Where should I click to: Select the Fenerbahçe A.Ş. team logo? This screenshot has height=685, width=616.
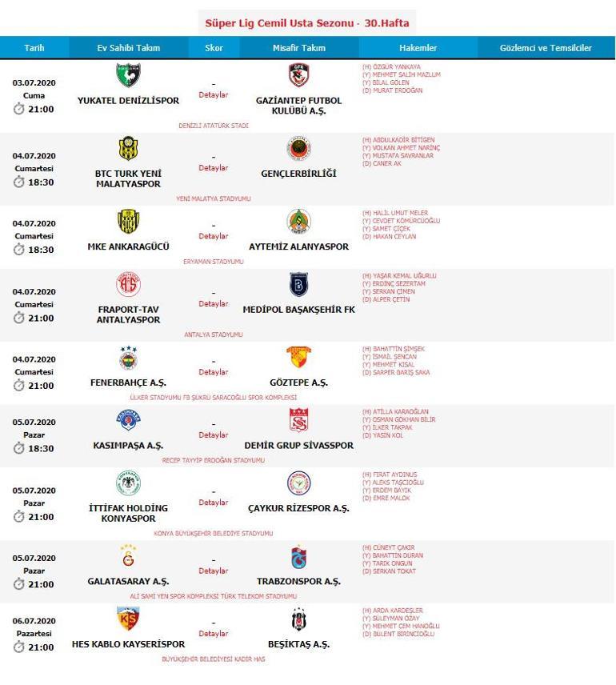129,358
